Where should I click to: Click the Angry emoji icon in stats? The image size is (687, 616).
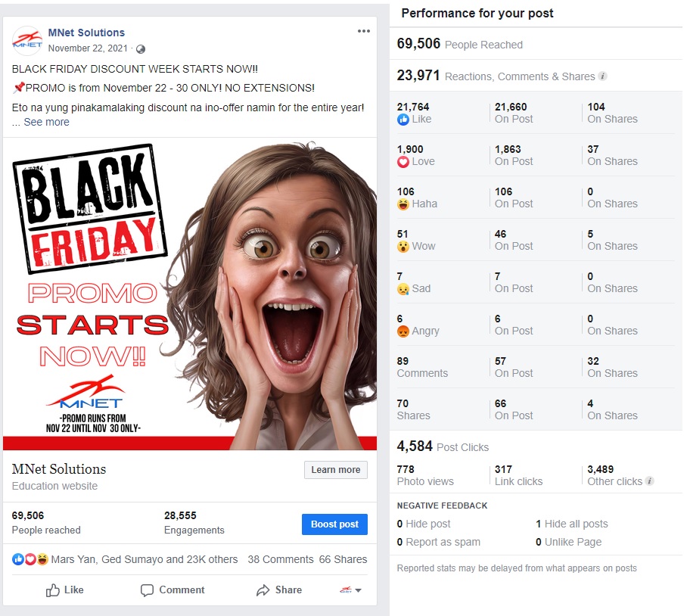tap(403, 331)
